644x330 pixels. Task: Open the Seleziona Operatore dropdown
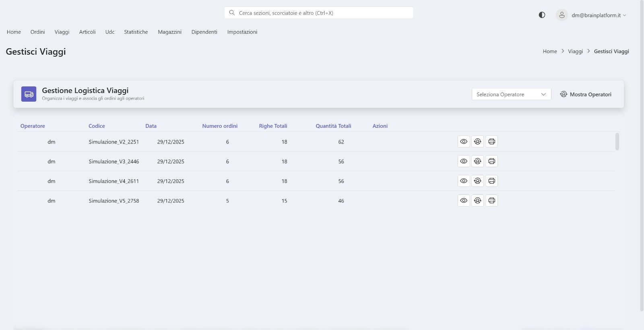tap(511, 94)
